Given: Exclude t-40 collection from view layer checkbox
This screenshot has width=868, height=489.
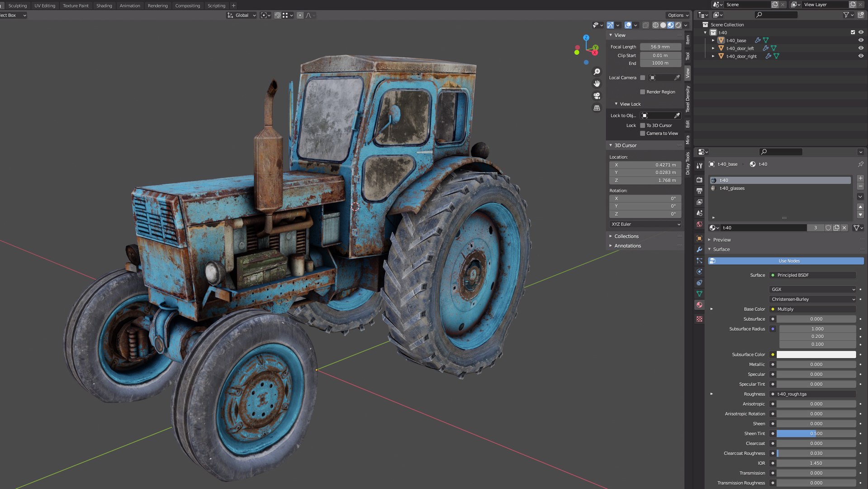Looking at the screenshot, I should point(853,33).
